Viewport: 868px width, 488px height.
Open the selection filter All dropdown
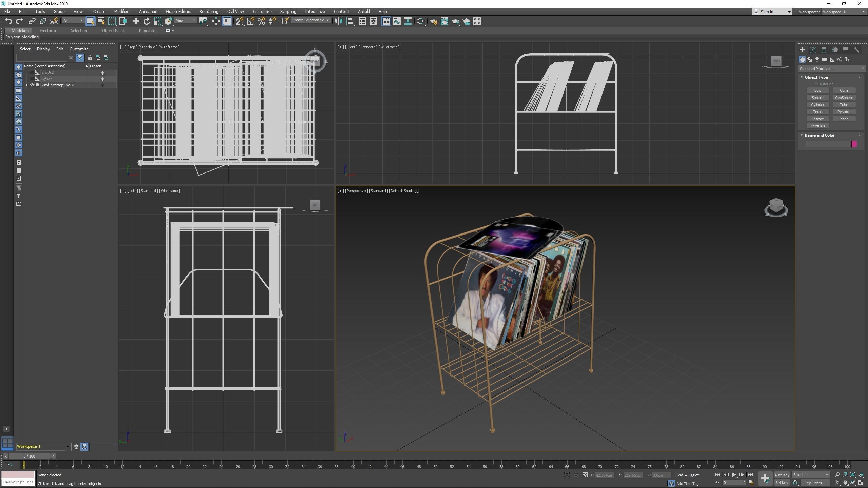[73, 20]
